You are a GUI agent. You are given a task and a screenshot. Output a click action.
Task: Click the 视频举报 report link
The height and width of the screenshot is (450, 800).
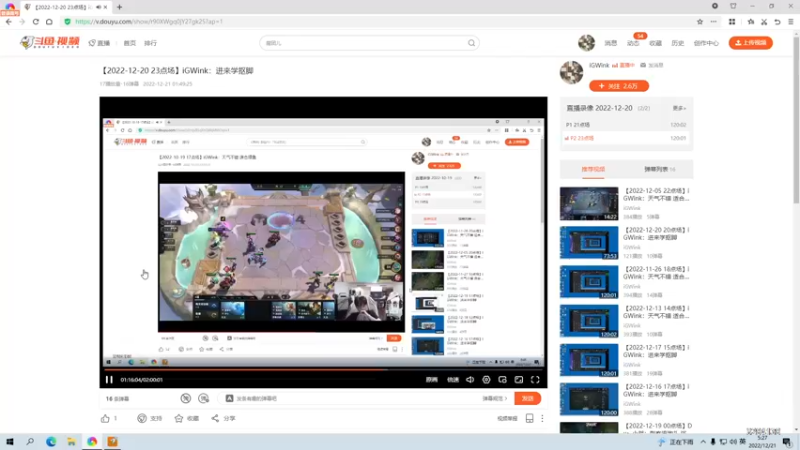pyautogui.click(x=507, y=418)
